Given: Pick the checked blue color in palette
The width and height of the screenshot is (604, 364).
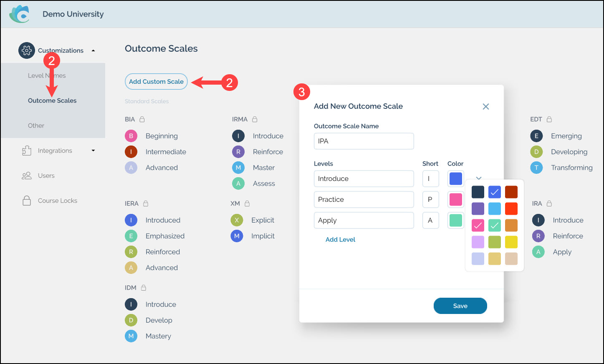Looking at the screenshot, I should pos(495,192).
